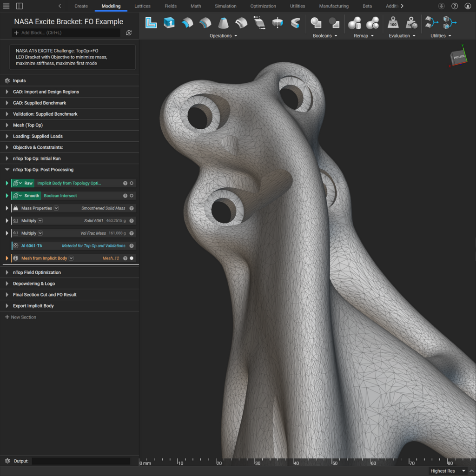Select the disc icon with dashed axis
The width and height of the screenshot is (476, 476).
[x=278, y=23]
